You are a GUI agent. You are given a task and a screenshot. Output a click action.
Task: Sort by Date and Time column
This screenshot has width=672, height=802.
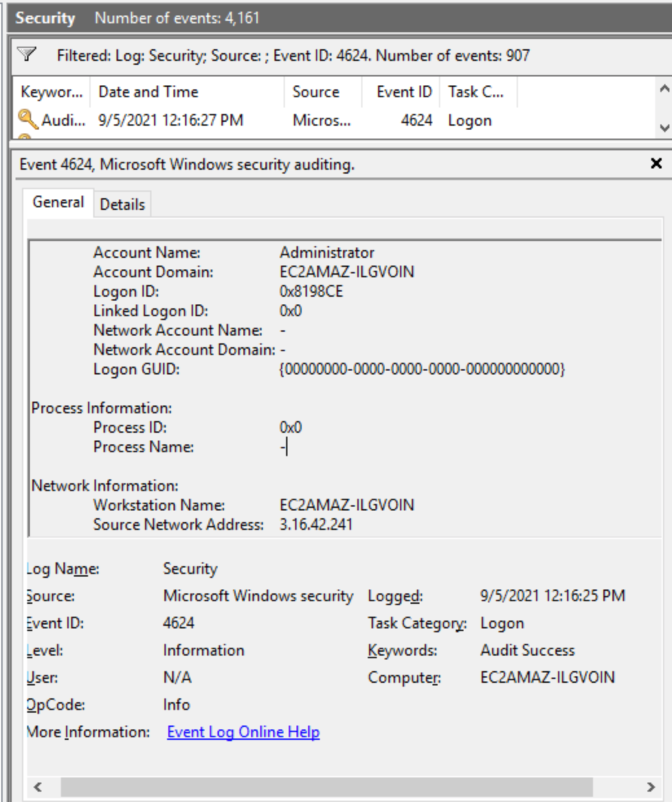187,92
